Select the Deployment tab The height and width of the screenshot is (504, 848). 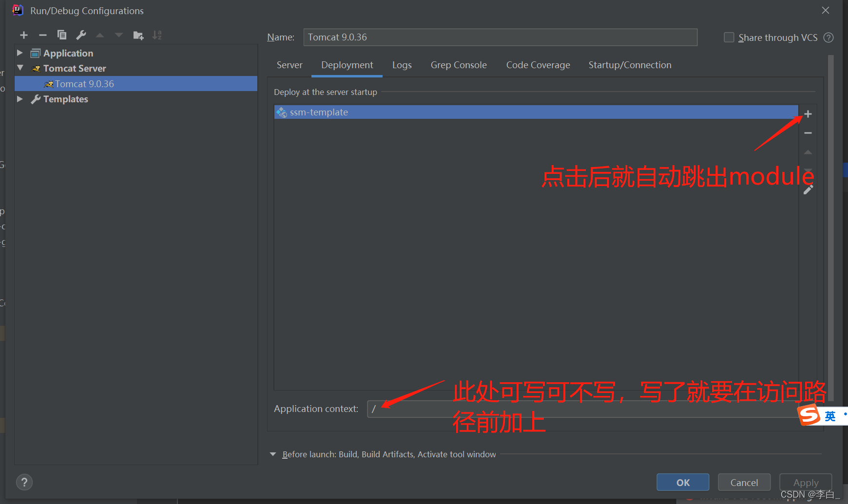tap(347, 65)
